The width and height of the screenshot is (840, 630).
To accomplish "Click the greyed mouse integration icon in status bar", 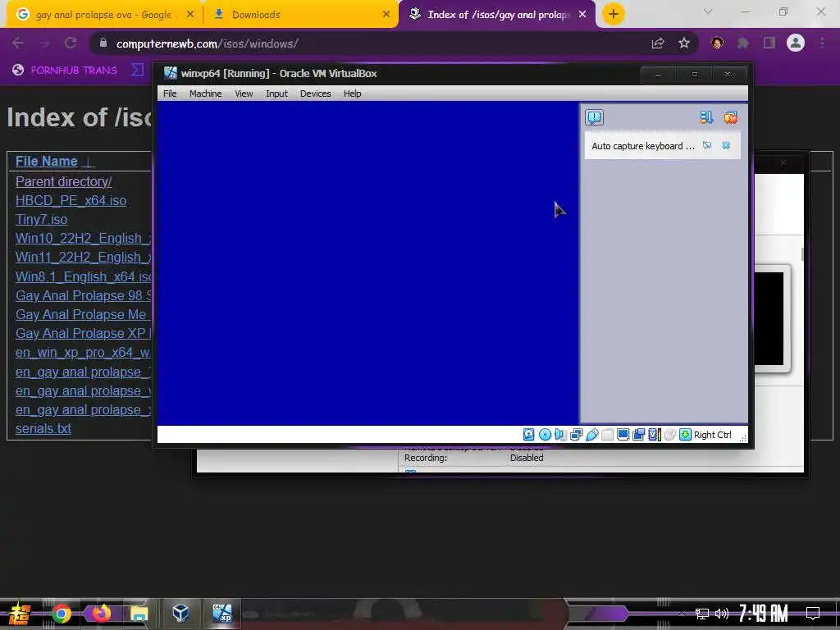I will (669, 435).
